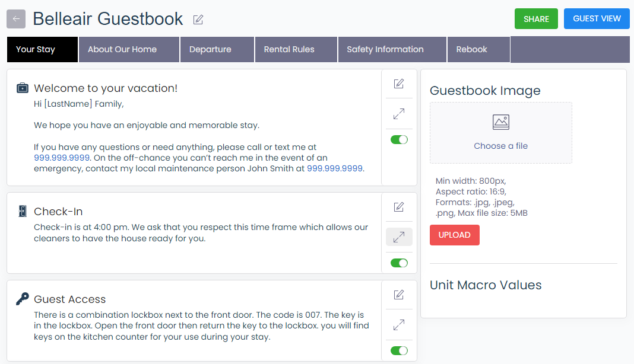Disable the Welcome section toggle
Viewport: 634px width, 364px height.
click(399, 140)
